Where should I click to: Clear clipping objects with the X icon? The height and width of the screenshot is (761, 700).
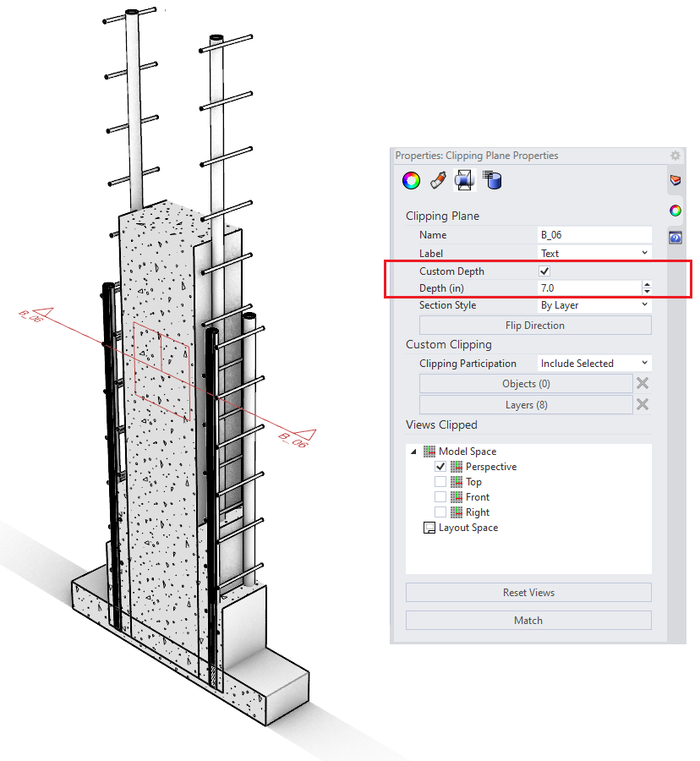point(643,384)
